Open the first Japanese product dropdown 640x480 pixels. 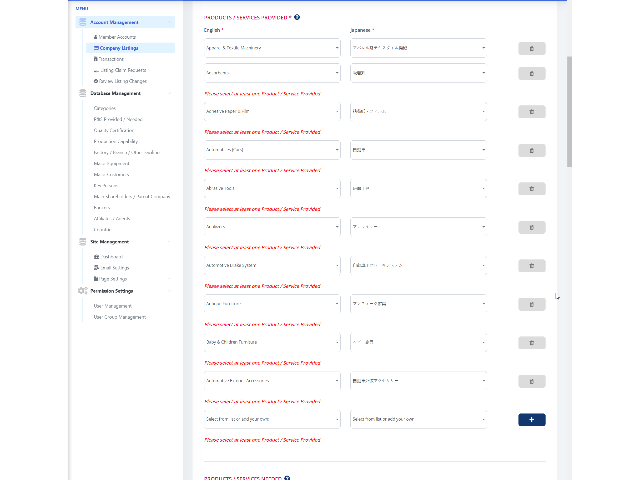(418, 48)
